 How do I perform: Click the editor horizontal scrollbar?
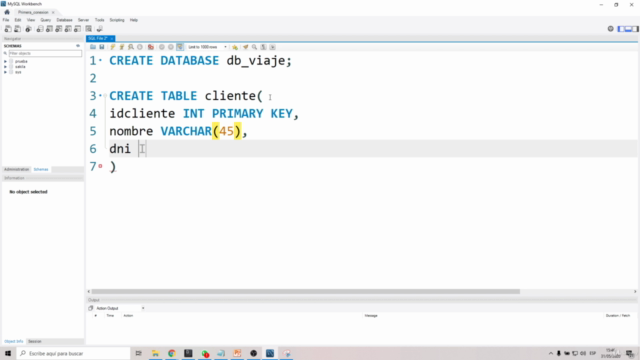306,291
